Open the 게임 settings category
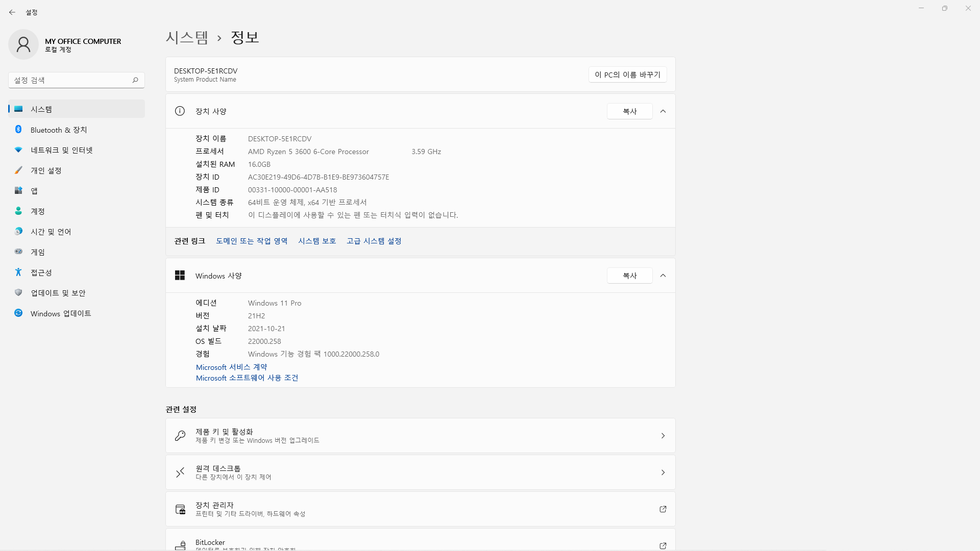The width and height of the screenshot is (980, 551). (x=77, y=252)
